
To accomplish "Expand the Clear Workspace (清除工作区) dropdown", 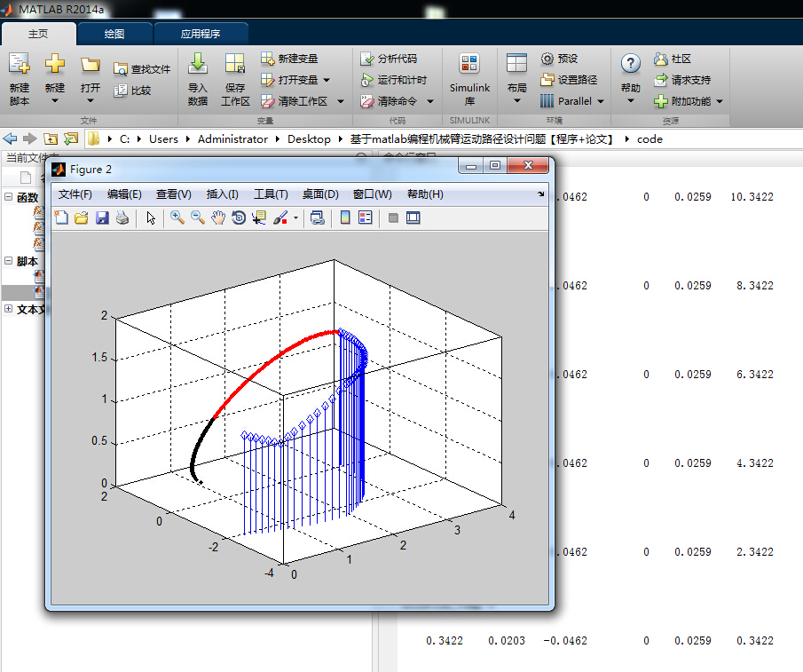I will pyautogui.click(x=341, y=101).
